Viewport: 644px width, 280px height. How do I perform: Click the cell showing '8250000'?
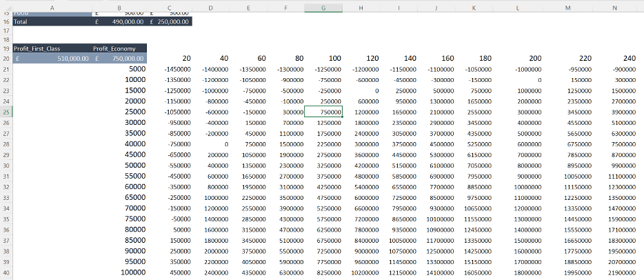click(x=324, y=272)
